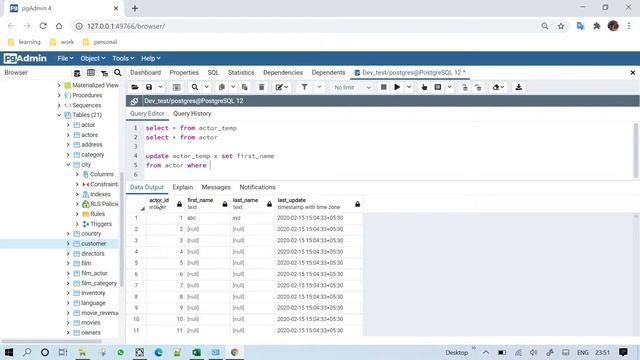The height and width of the screenshot is (360, 640).
Task: Collapse the Tables (21) tree node
Action: (x=59, y=115)
